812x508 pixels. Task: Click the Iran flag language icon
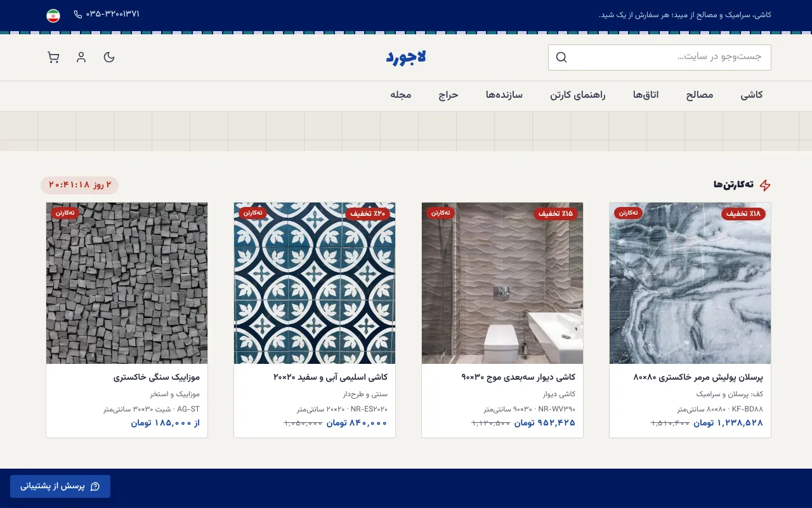point(53,15)
